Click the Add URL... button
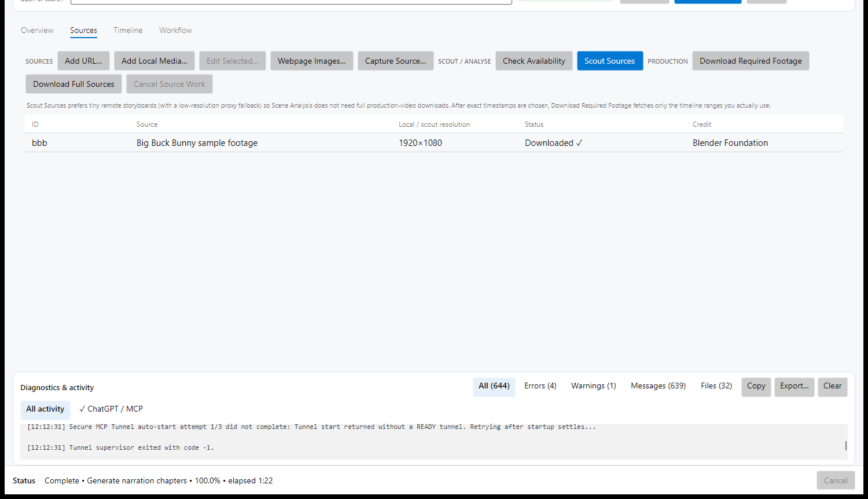 [83, 61]
